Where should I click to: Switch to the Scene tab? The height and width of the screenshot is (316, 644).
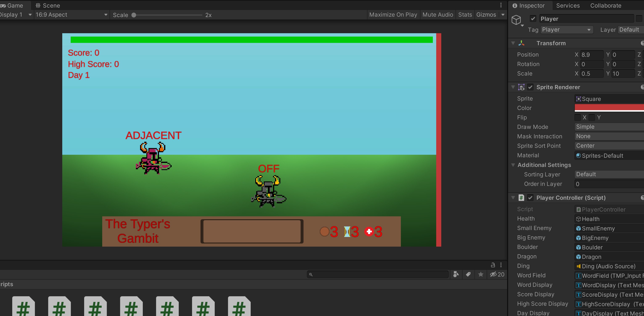(x=48, y=5)
